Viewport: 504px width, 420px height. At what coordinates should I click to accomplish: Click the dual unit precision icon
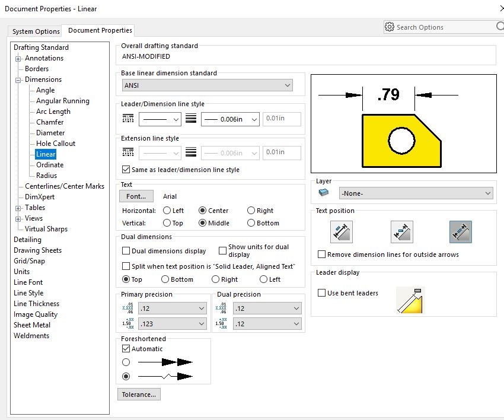[x=221, y=308]
